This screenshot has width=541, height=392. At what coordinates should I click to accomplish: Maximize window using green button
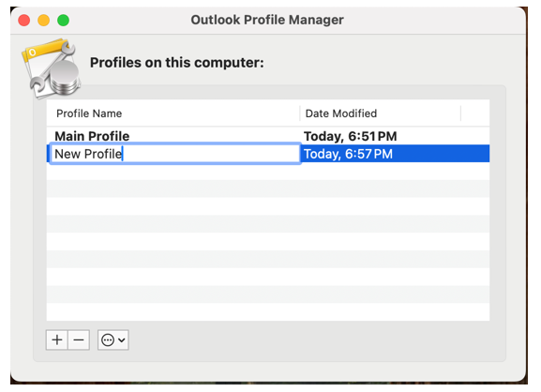63,20
